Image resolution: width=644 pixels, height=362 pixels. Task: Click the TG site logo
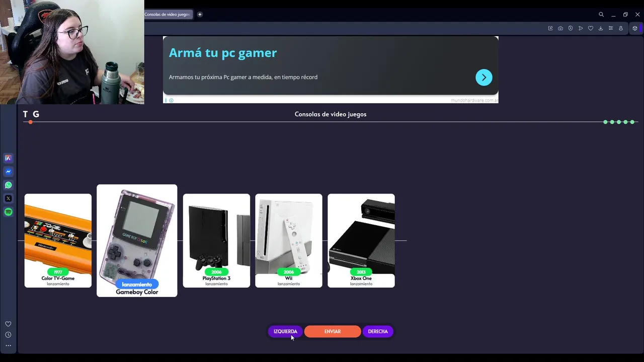[31, 114]
